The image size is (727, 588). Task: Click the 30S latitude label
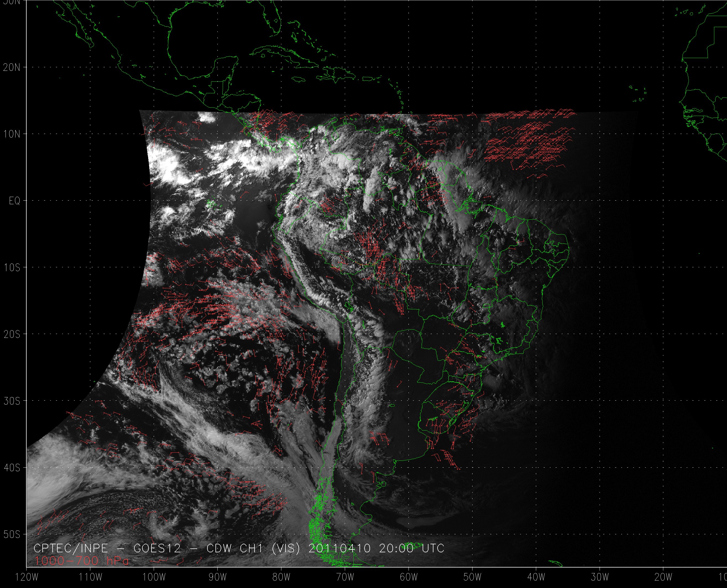point(12,401)
